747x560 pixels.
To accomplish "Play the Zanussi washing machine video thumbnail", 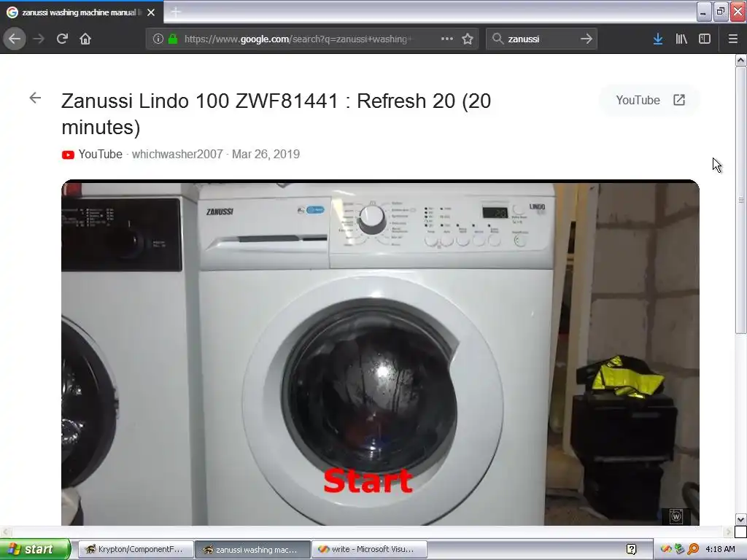I will click(x=380, y=352).
